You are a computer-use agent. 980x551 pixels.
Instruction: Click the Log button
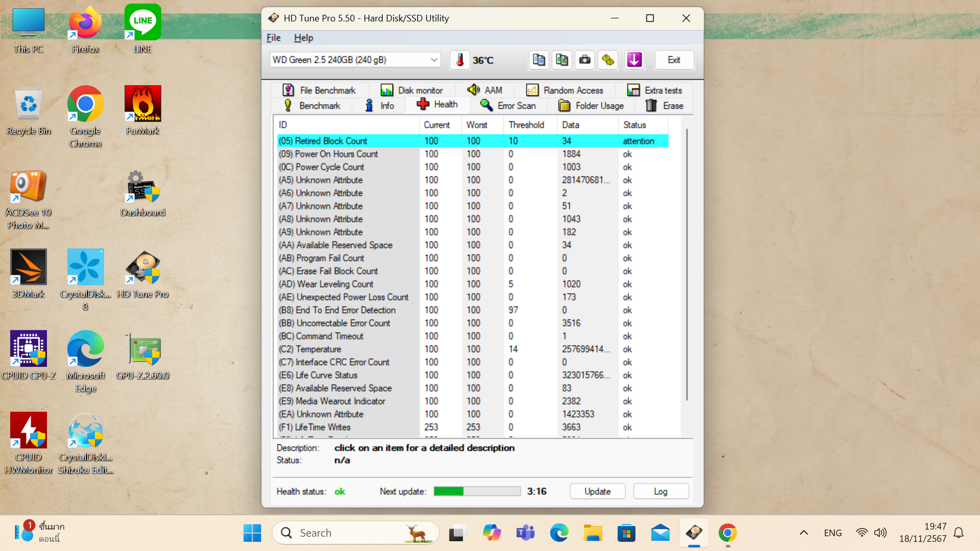click(x=660, y=491)
